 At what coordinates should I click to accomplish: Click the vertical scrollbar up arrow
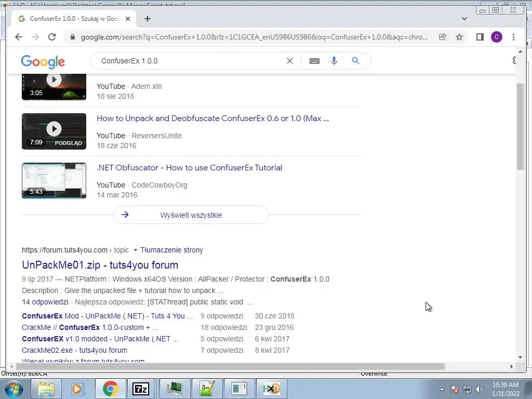click(x=520, y=51)
